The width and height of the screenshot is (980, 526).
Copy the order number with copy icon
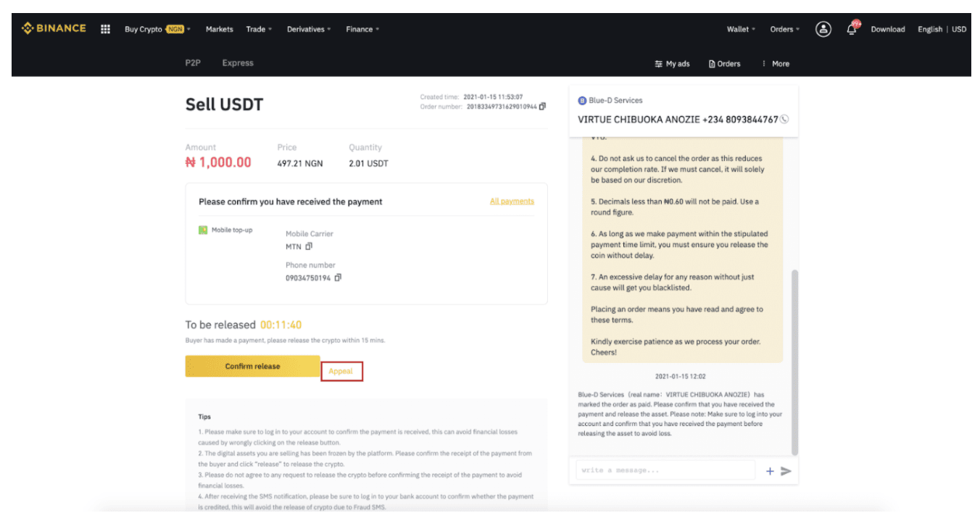pos(542,107)
